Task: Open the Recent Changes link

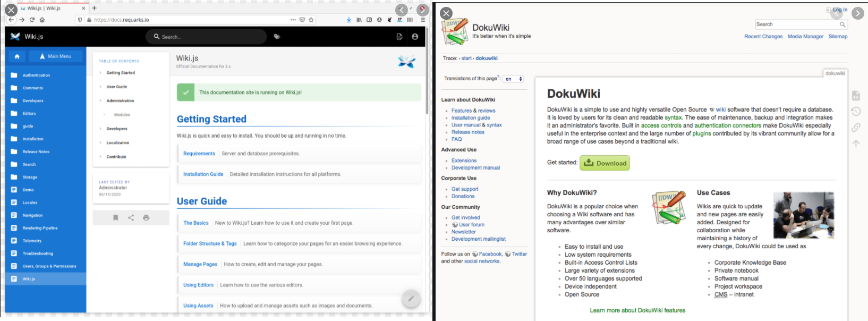Action: click(763, 37)
